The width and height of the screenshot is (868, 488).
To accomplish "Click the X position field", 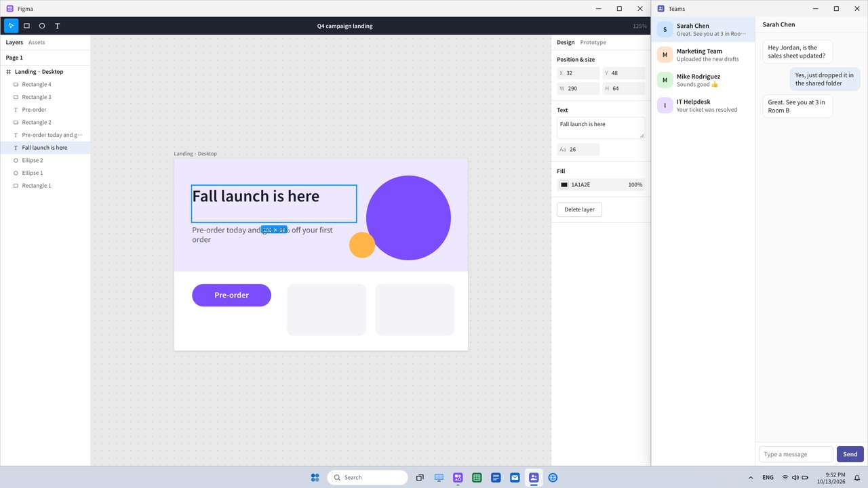I will click(578, 73).
